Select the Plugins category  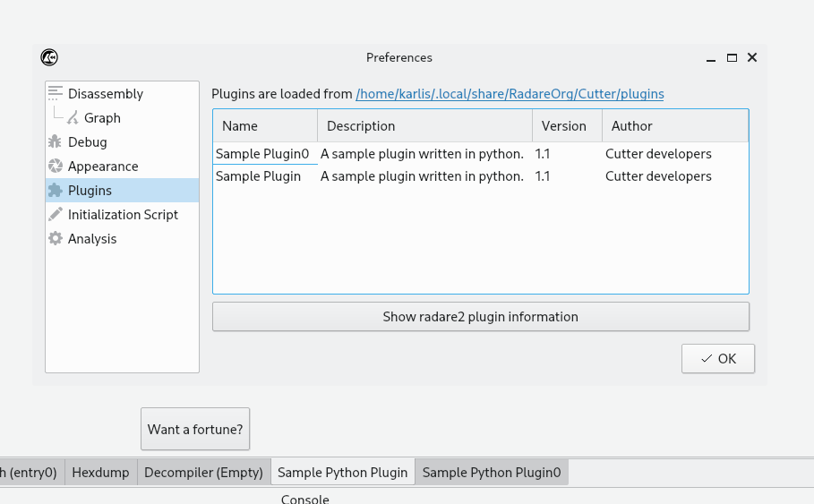122,191
